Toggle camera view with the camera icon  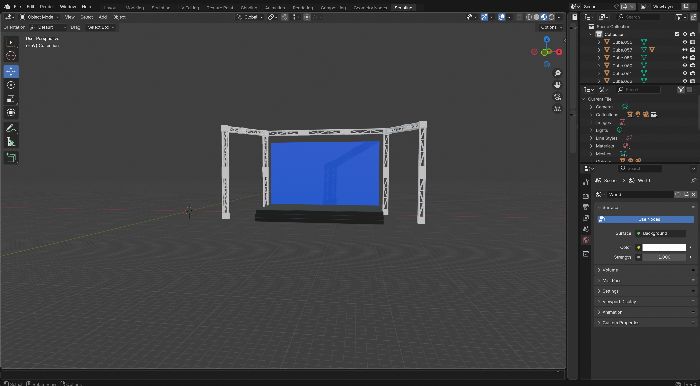(x=557, y=97)
